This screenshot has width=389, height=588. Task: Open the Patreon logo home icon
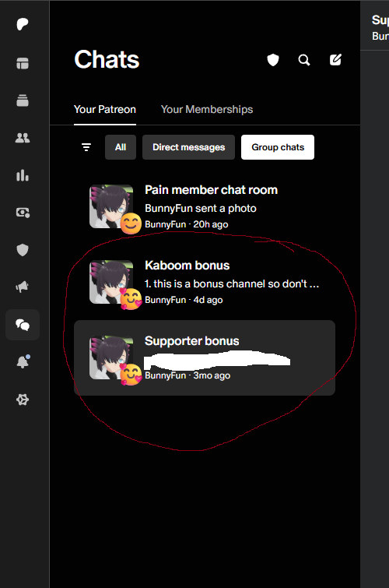tap(23, 24)
